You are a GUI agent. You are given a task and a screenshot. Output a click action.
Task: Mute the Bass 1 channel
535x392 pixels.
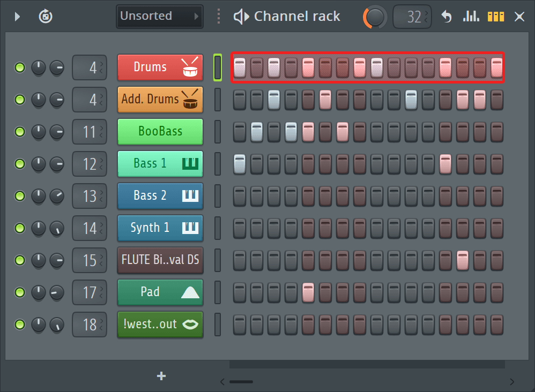click(20, 164)
